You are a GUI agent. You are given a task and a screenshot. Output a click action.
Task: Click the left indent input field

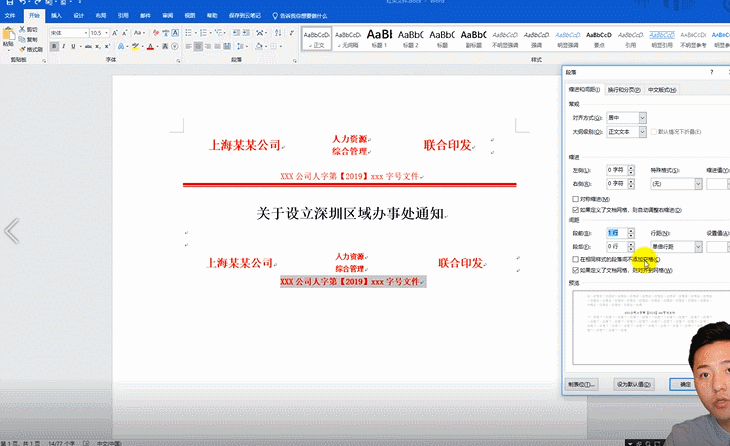[617, 170]
